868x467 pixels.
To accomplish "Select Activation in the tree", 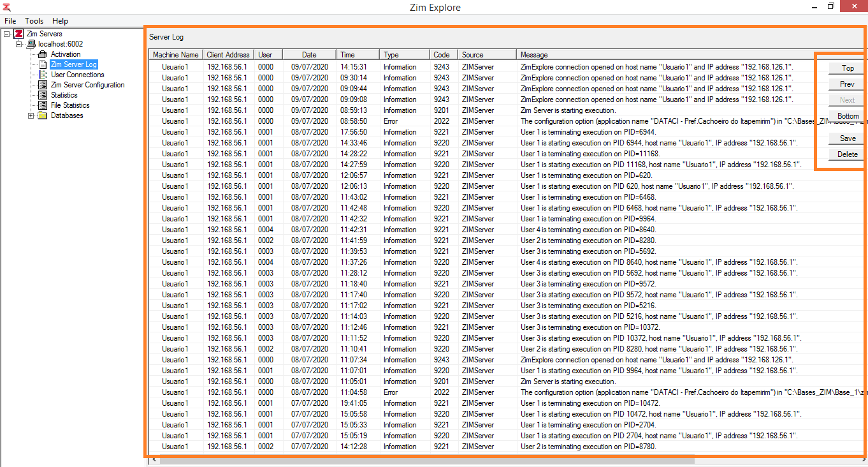I will tap(66, 54).
